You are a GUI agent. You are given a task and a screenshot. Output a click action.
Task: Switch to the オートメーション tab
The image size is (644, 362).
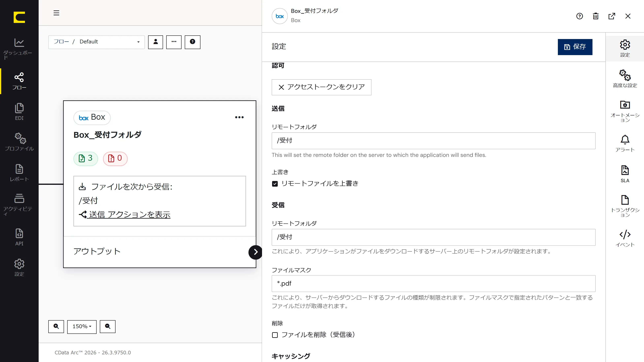pyautogui.click(x=625, y=111)
